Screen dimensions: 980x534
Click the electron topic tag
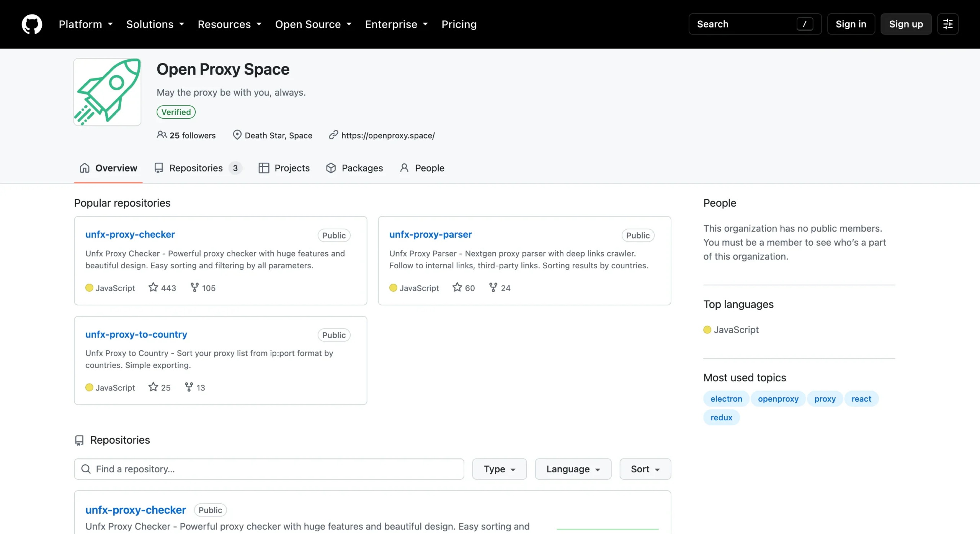(x=726, y=399)
